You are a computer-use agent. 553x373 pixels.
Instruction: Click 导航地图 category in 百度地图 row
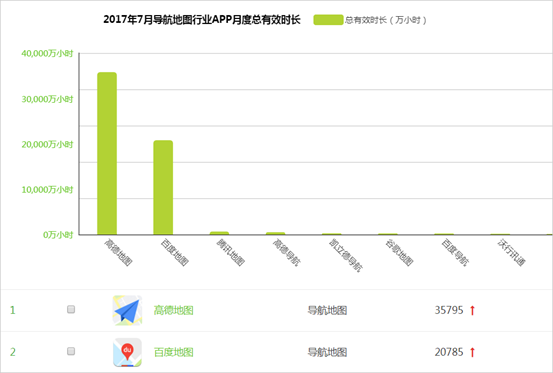pos(327,352)
